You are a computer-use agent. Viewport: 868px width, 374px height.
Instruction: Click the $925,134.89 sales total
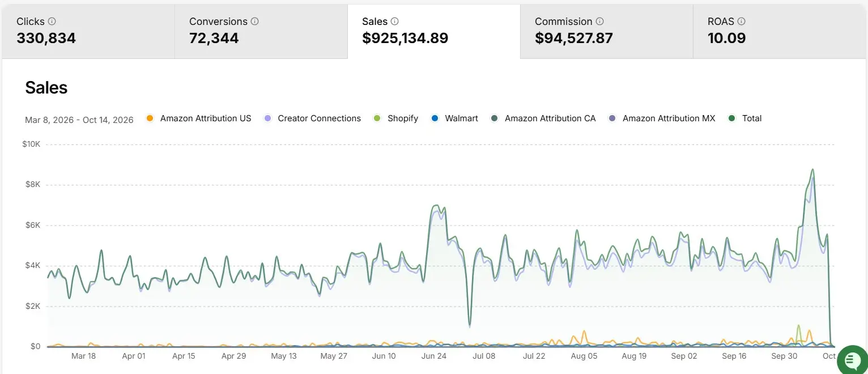(x=405, y=38)
